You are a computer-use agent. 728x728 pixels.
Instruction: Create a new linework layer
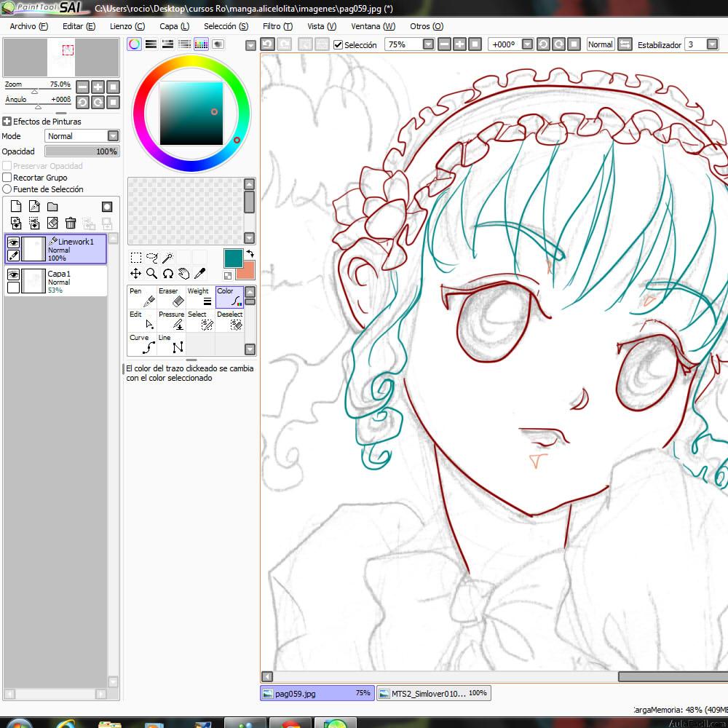34,206
